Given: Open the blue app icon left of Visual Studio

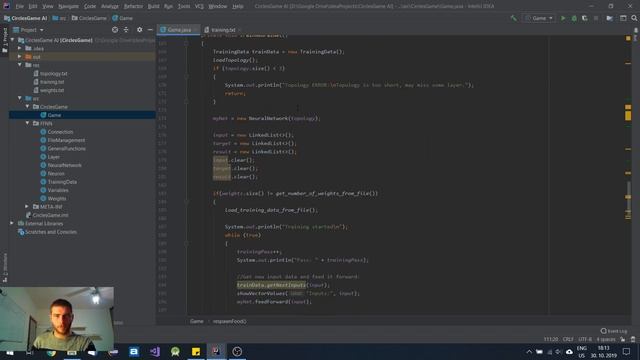Looking at the screenshot, I should pyautogui.click(x=134, y=351).
